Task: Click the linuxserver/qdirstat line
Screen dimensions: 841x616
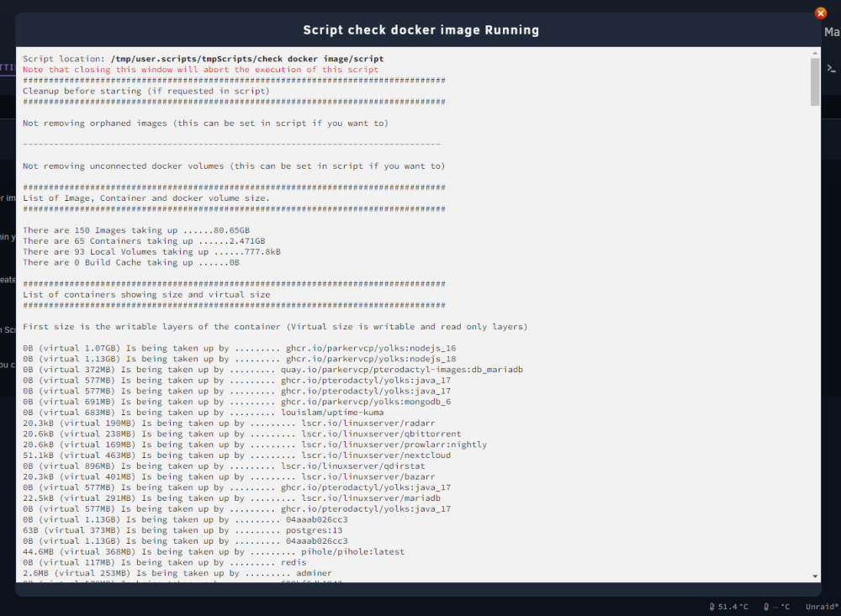Action: click(x=224, y=466)
